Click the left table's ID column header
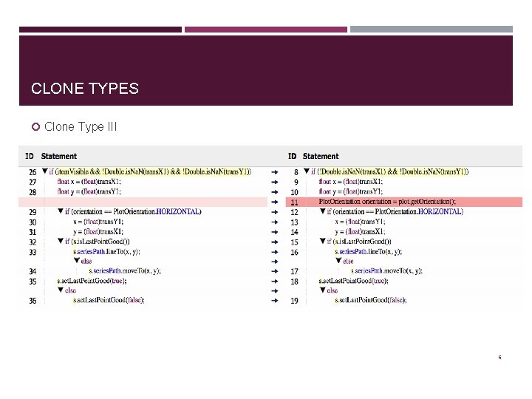532x399 pixels. pos(30,156)
